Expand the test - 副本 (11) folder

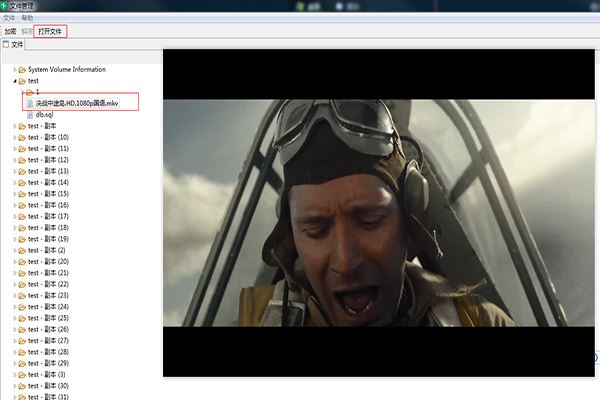coord(15,149)
